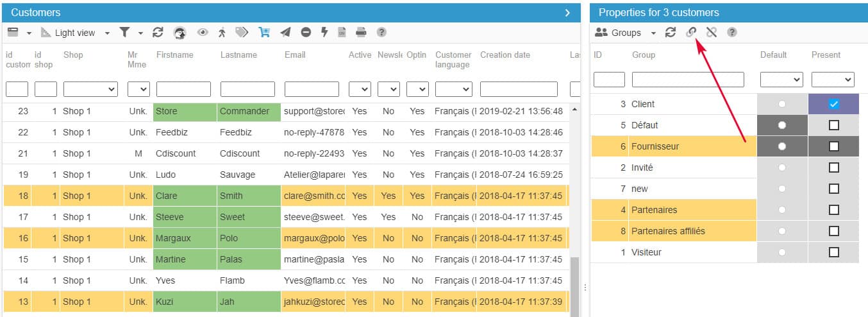Click the eye icon in customers toolbar
Viewport: 868px width, 317px height.
203,32
